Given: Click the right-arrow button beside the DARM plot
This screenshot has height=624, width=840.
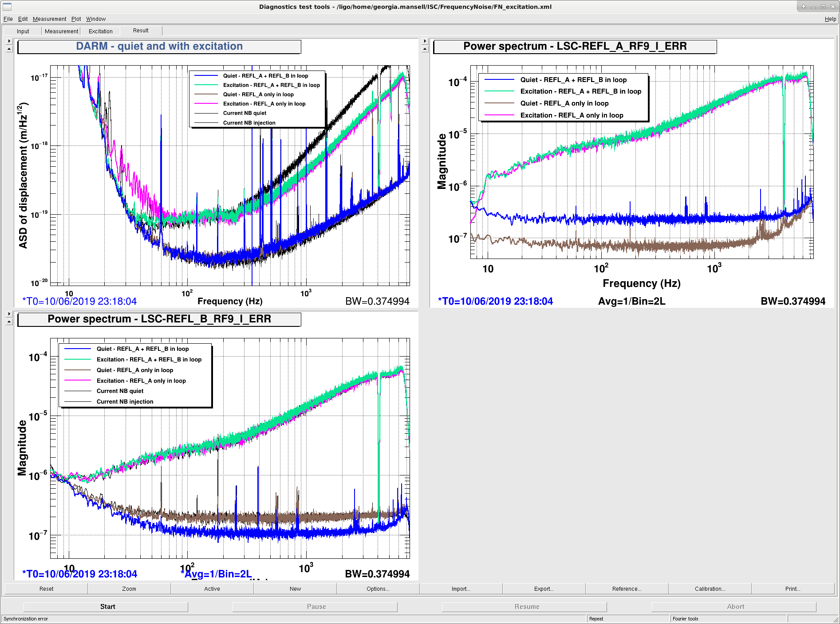Looking at the screenshot, I should pyautogui.click(x=9, y=41).
